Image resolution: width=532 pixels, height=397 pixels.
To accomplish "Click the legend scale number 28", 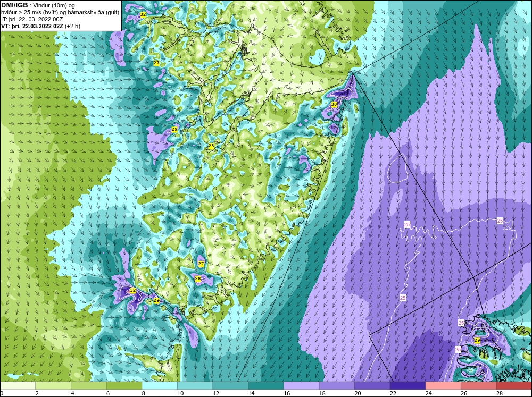I will pyautogui.click(x=499, y=393).
